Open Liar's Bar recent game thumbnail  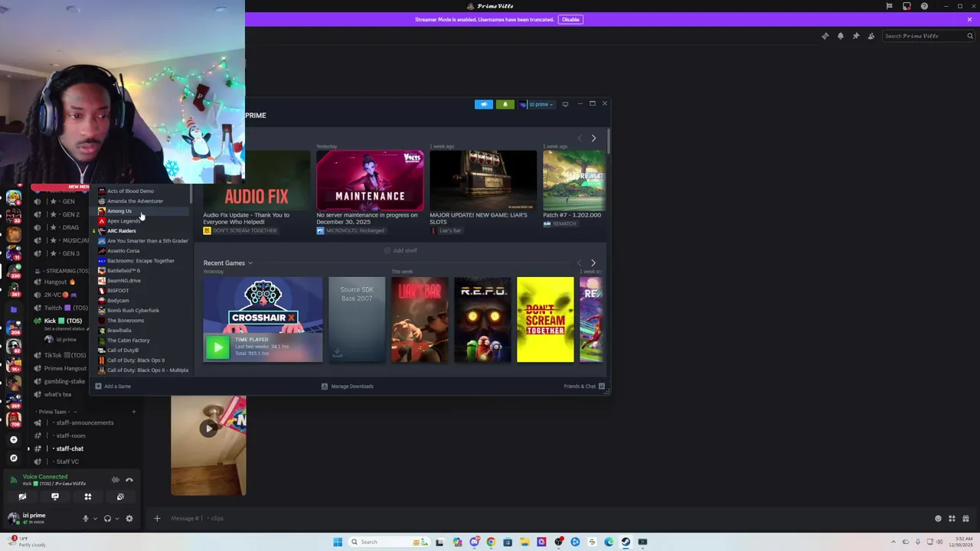pyautogui.click(x=420, y=320)
